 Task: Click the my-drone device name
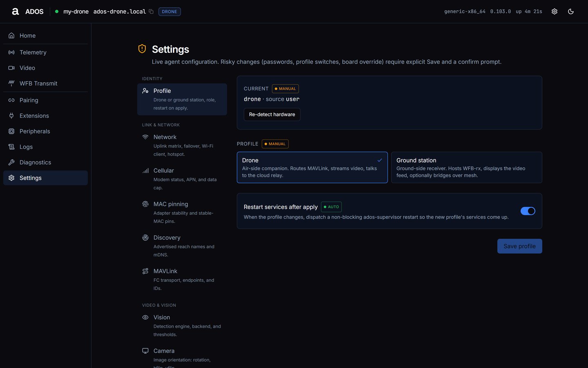click(x=76, y=11)
